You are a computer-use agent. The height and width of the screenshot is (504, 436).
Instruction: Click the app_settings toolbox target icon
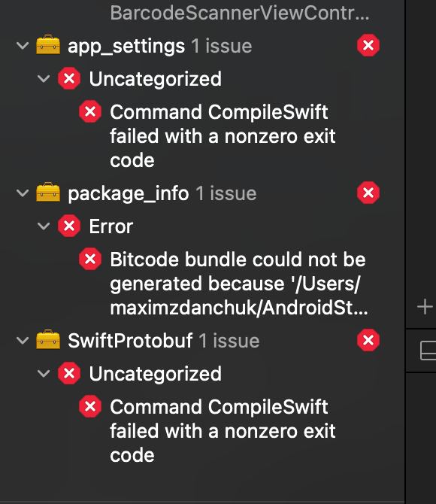(48, 44)
